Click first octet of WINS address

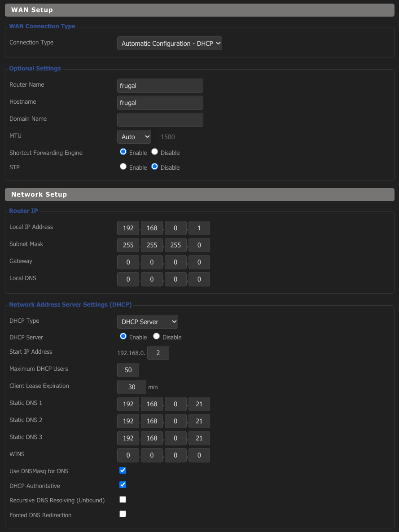pos(128,455)
